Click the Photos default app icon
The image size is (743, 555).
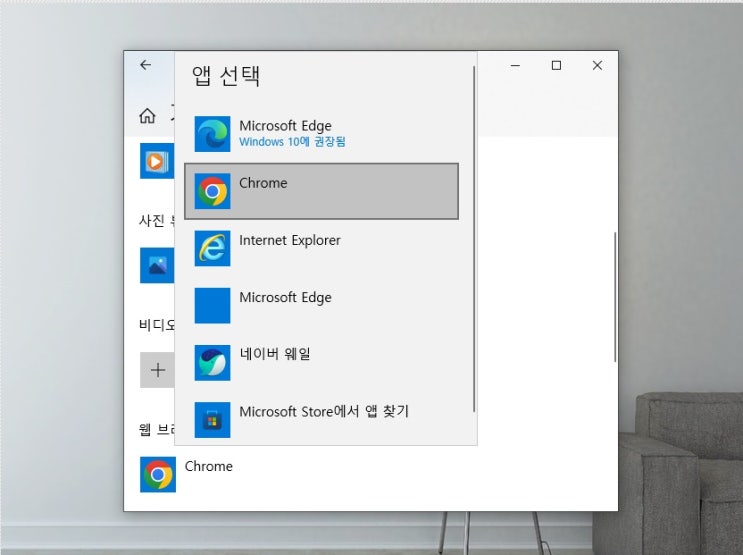(x=157, y=265)
